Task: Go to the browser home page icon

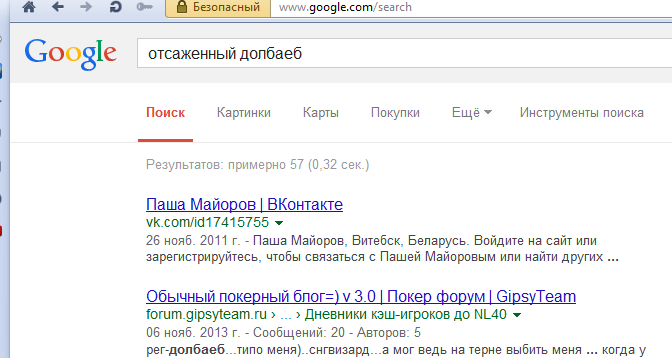Action: coord(29,7)
